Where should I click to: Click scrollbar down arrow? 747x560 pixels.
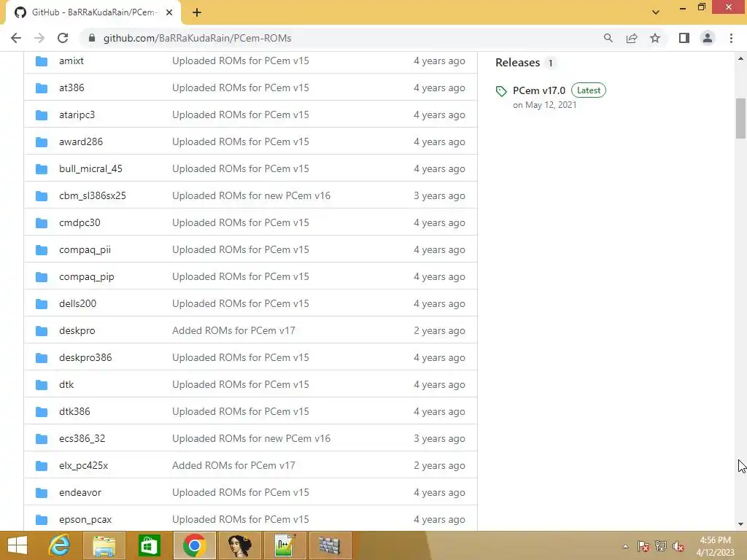point(740,524)
